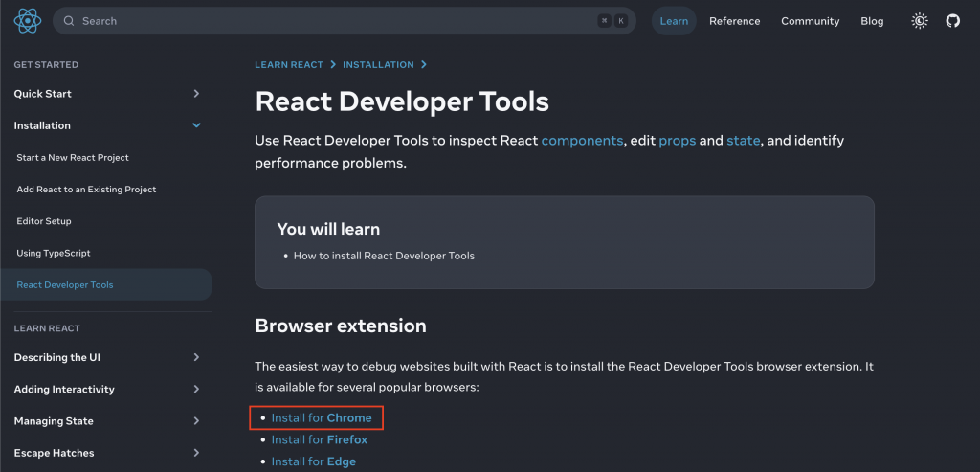Open the Learn tab
Screen dimensions: 980x472
(x=674, y=21)
